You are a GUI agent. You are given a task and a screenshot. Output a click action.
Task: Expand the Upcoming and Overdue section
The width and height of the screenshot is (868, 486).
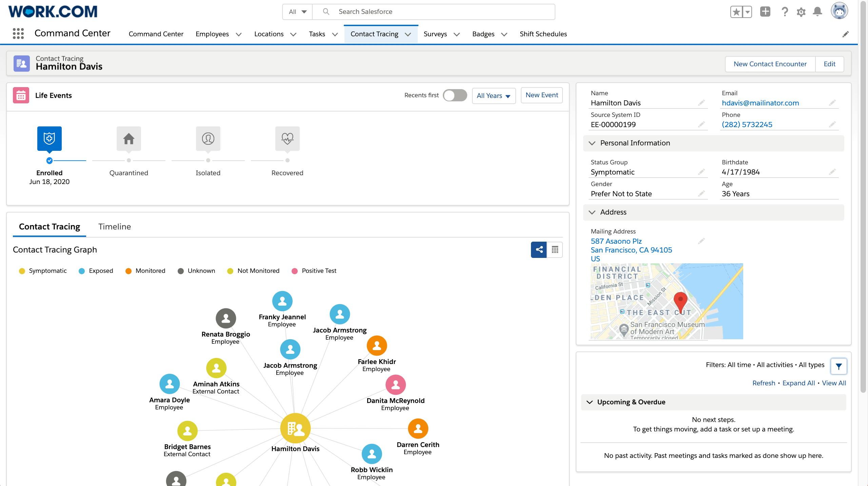[590, 401]
